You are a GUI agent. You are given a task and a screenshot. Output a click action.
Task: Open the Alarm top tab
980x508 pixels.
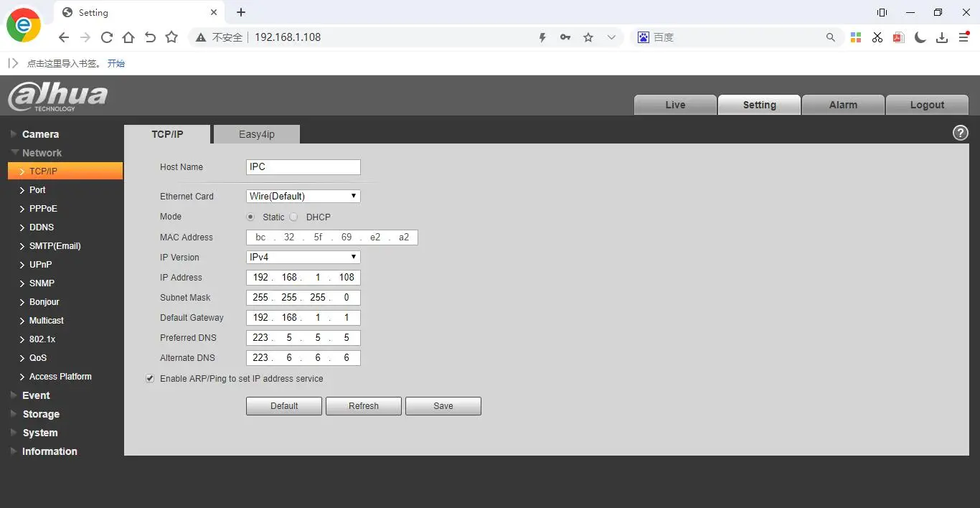click(843, 105)
